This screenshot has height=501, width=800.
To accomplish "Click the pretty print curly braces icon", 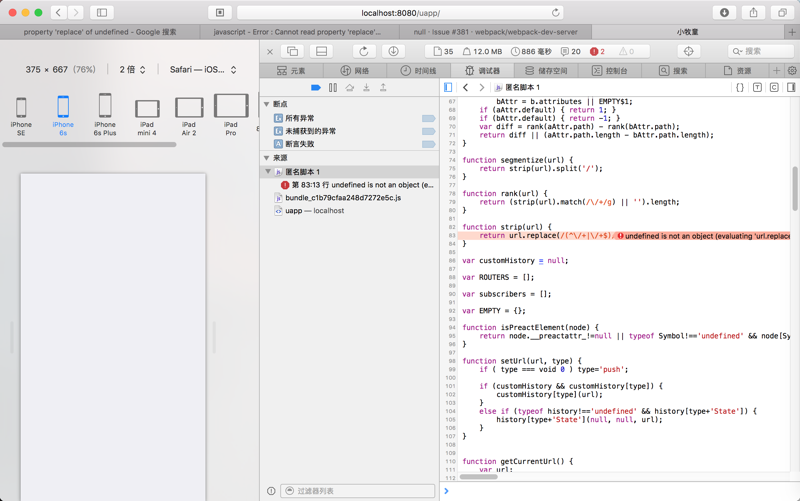I will point(740,88).
